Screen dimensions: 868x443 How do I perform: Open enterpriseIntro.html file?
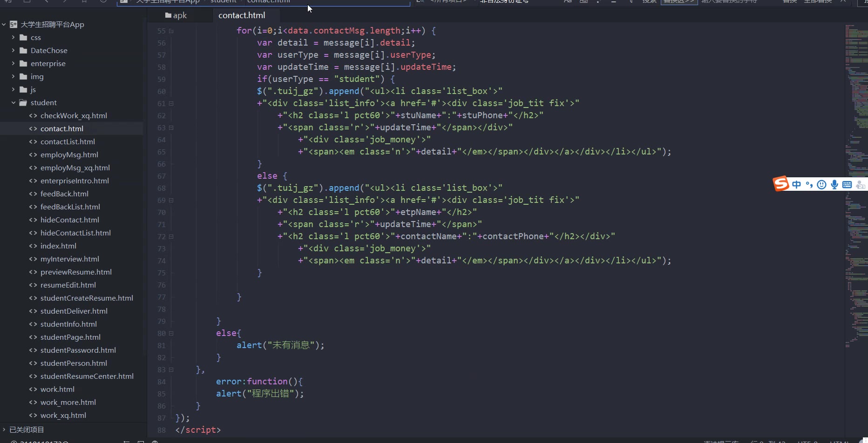[x=75, y=181]
